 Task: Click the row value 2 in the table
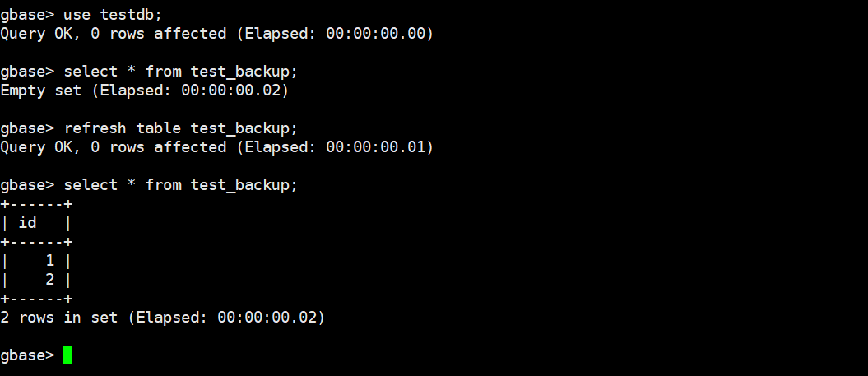tap(49, 280)
